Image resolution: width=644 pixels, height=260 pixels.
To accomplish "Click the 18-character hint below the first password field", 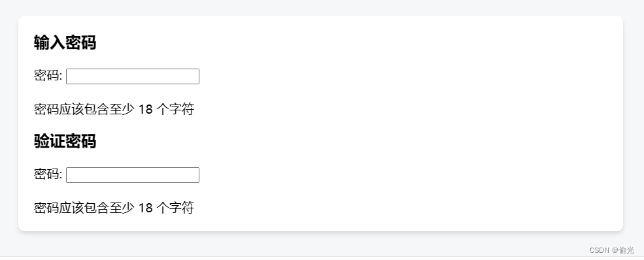I will click(114, 110).
